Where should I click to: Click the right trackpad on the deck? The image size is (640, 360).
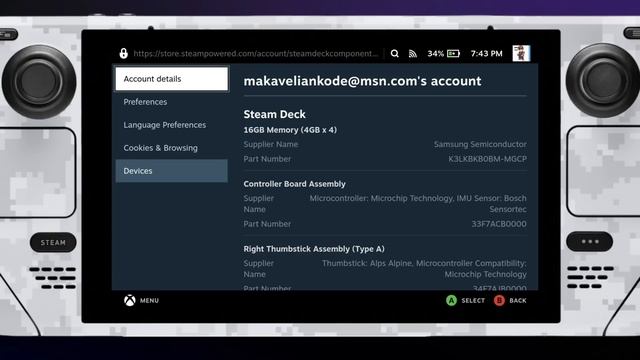tap(603, 171)
